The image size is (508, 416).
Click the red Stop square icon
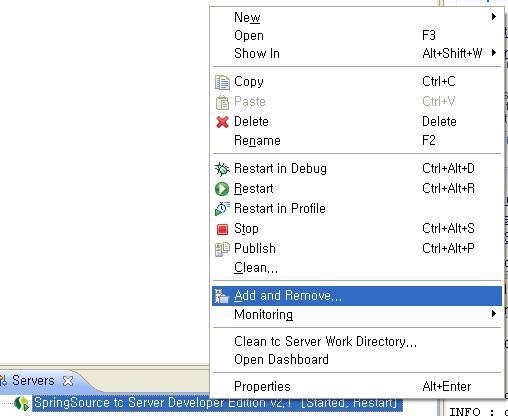pos(222,229)
